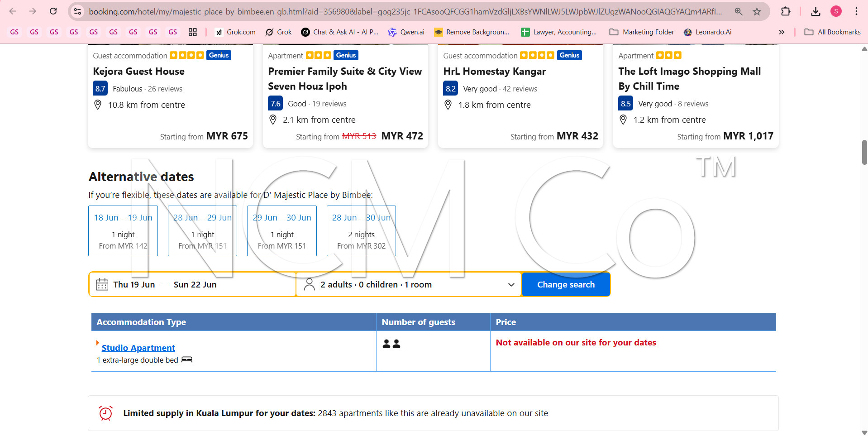The height and width of the screenshot is (436, 868).
Task: Open site information icon in address bar
Action: click(77, 11)
